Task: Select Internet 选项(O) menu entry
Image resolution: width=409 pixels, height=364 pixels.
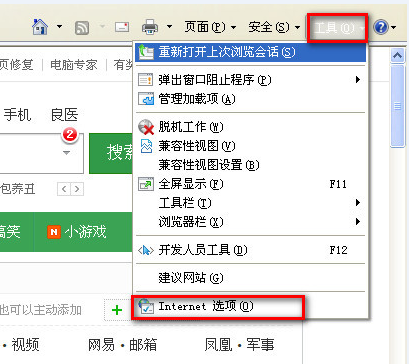Action: click(x=251, y=306)
